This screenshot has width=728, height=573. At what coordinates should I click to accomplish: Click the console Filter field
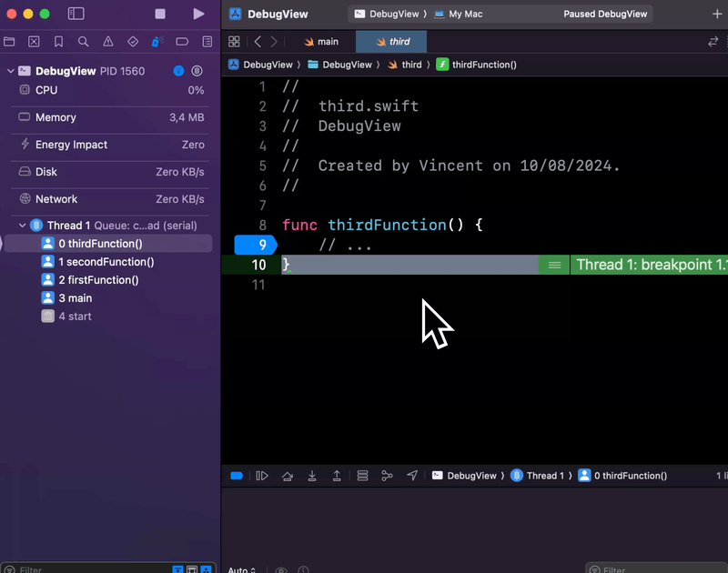click(x=656, y=569)
